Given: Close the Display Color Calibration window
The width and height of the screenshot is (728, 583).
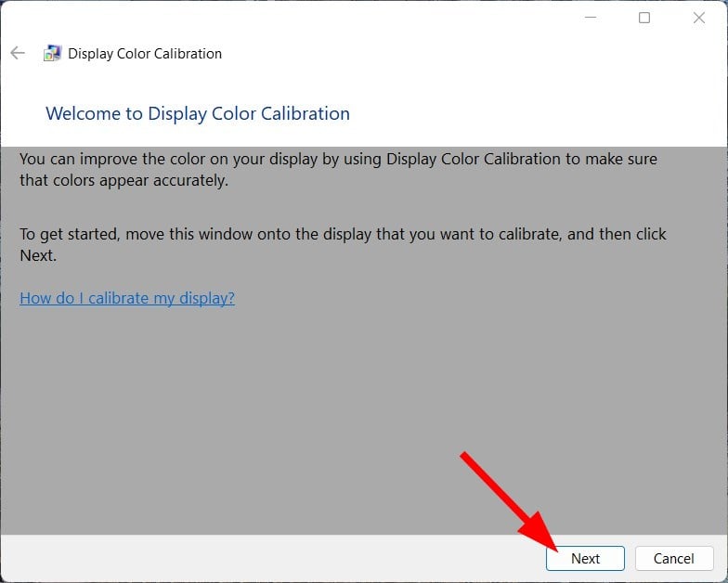Looking at the screenshot, I should [x=698, y=18].
